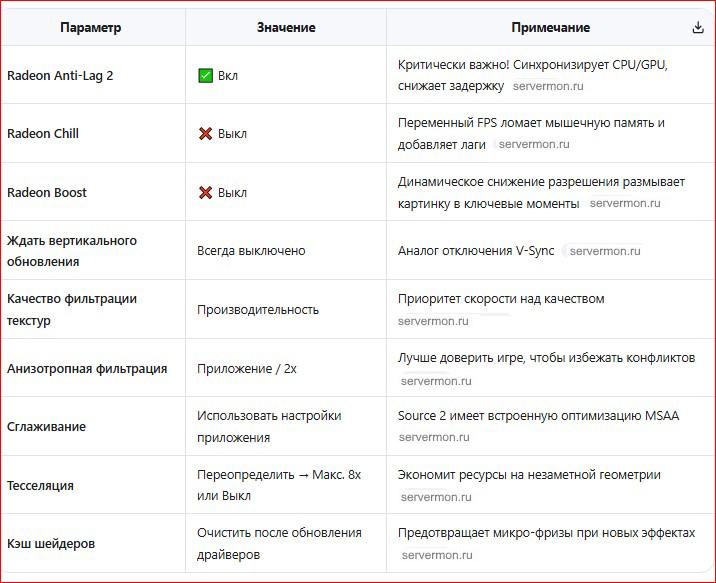The width and height of the screenshot is (716, 583).
Task: Click green checkmark in Radeon Anti-Lag 2 row
Action: (205, 75)
